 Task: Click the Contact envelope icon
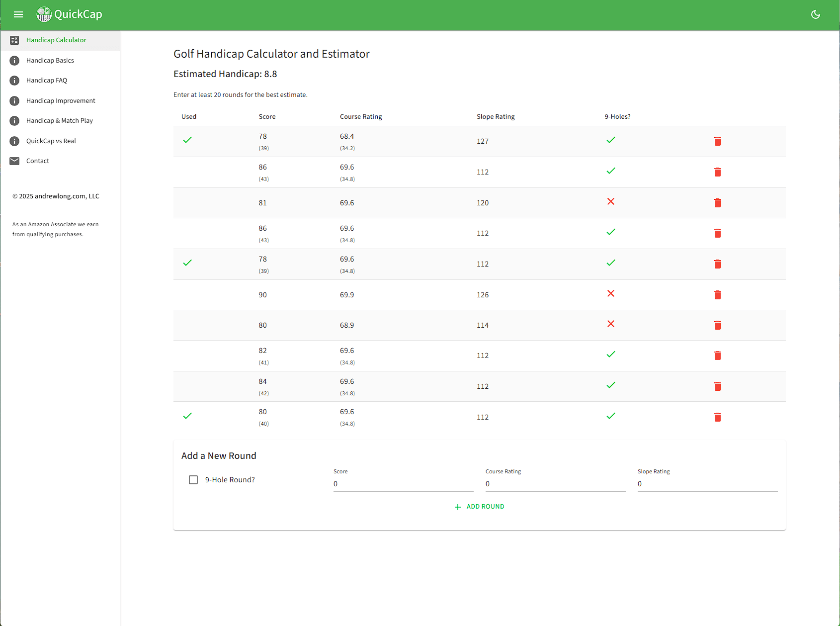[14, 161]
